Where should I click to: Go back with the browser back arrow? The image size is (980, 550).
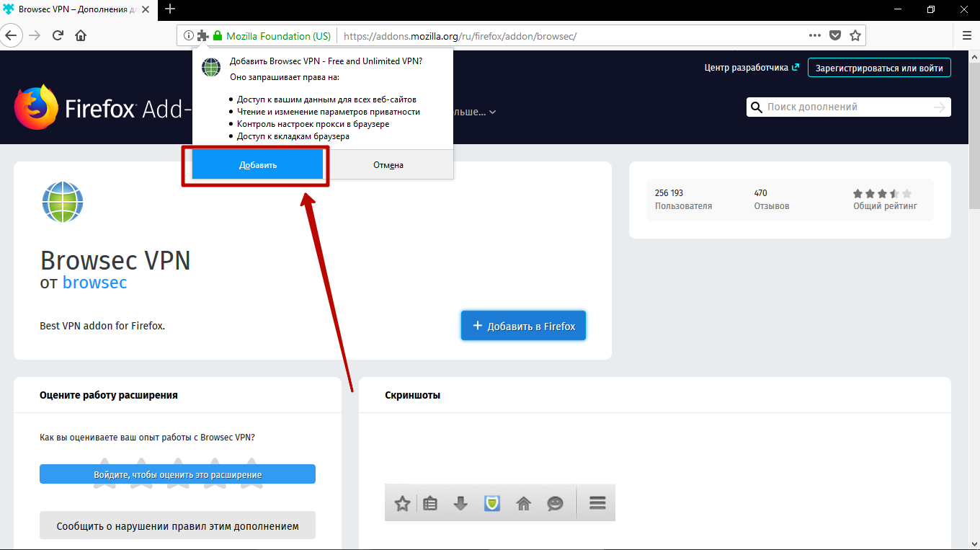(x=12, y=35)
